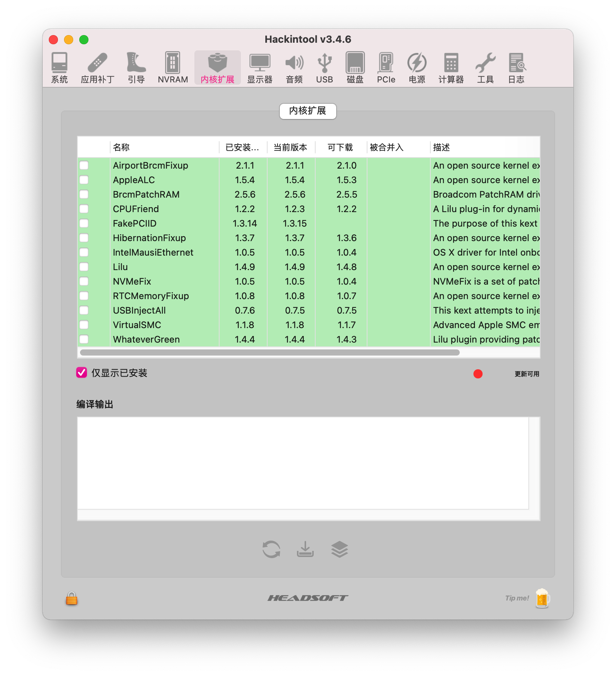
Task: Sort by 当前版本 column header
Action: [291, 147]
